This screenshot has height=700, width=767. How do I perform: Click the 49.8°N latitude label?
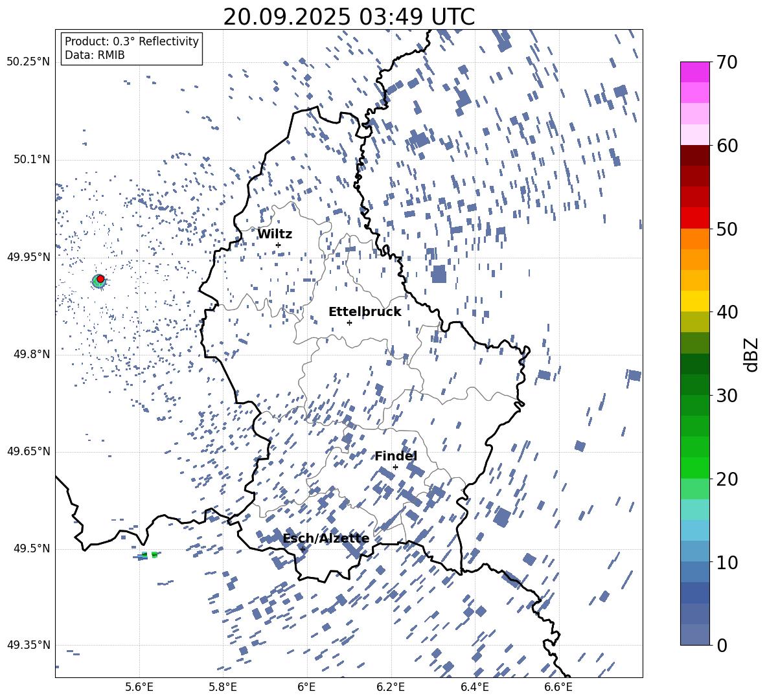31,354
